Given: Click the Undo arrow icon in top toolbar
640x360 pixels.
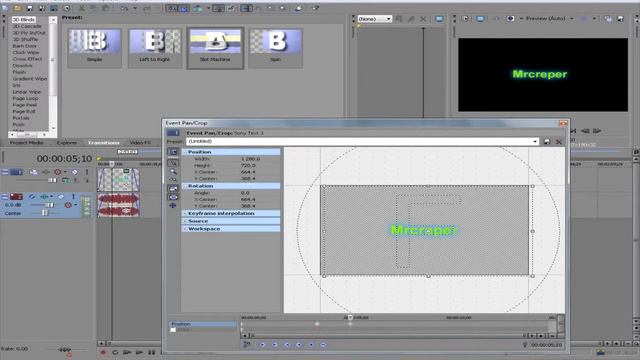Looking at the screenshot, I should tap(124, 8).
